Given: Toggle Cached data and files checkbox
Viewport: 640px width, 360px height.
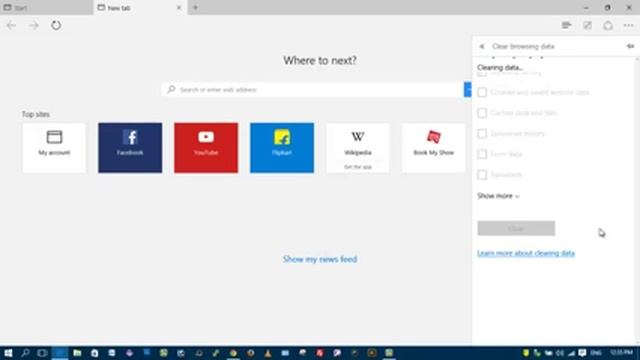Looking at the screenshot, I should [482, 113].
